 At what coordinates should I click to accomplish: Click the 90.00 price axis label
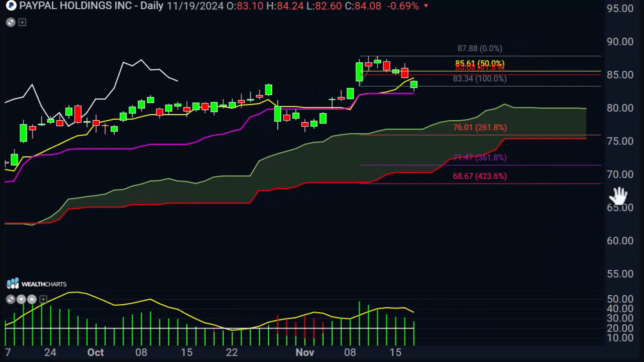point(620,42)
